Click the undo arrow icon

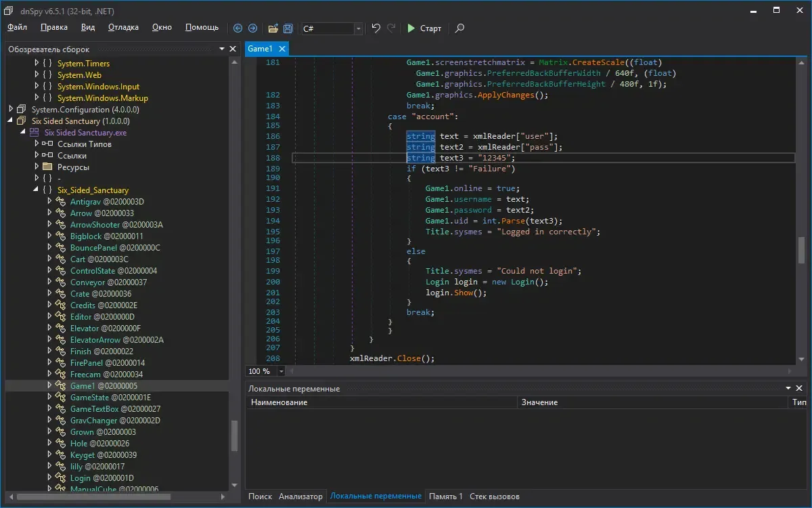[376, 28]
